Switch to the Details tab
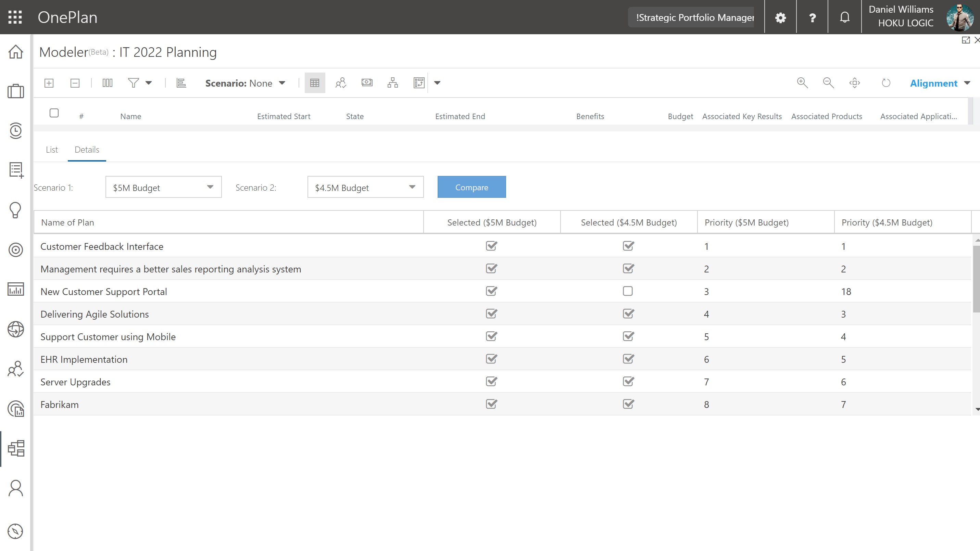Viewport: 980px width, 551px height. point(87,150)
